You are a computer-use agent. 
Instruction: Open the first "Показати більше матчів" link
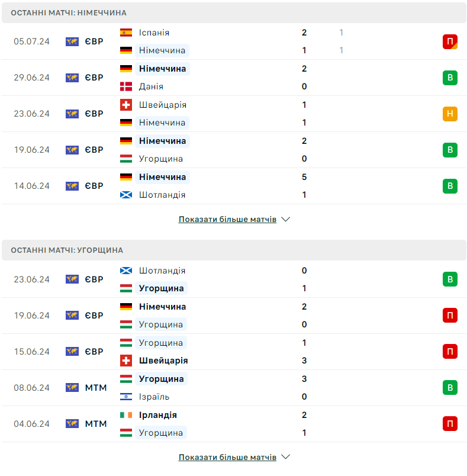point(227,219)
